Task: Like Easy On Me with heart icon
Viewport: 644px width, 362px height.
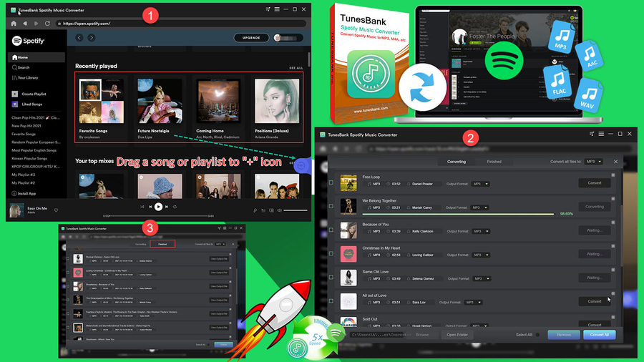Action: (56, 210)
